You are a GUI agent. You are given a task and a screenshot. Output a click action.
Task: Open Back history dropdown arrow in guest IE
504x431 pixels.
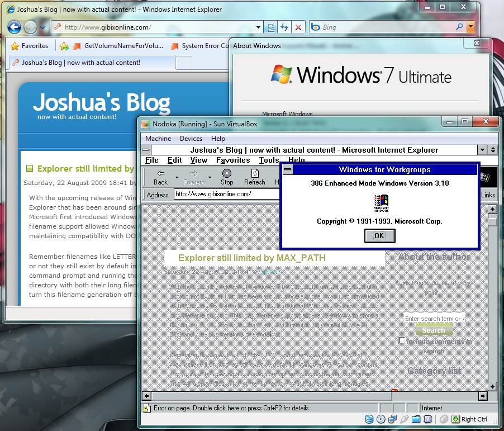177,178
